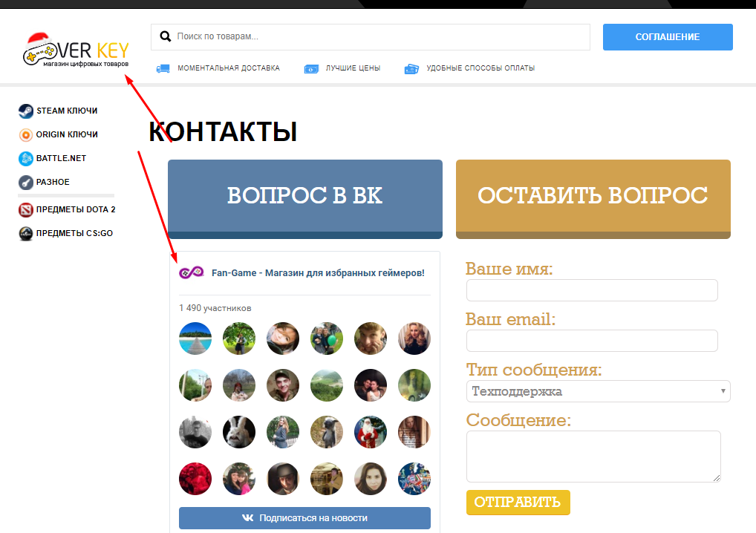Click the ВОПРОС В ВК button

pos(305,199)
